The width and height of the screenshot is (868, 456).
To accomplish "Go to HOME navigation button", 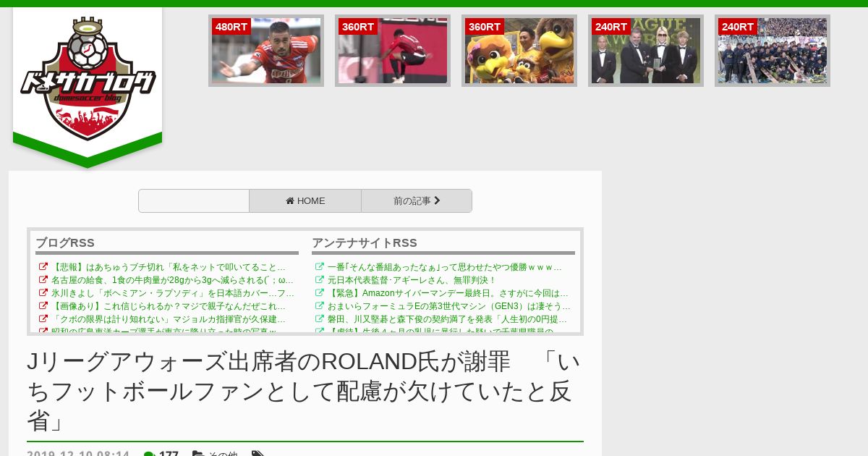I will coord(305,201).
